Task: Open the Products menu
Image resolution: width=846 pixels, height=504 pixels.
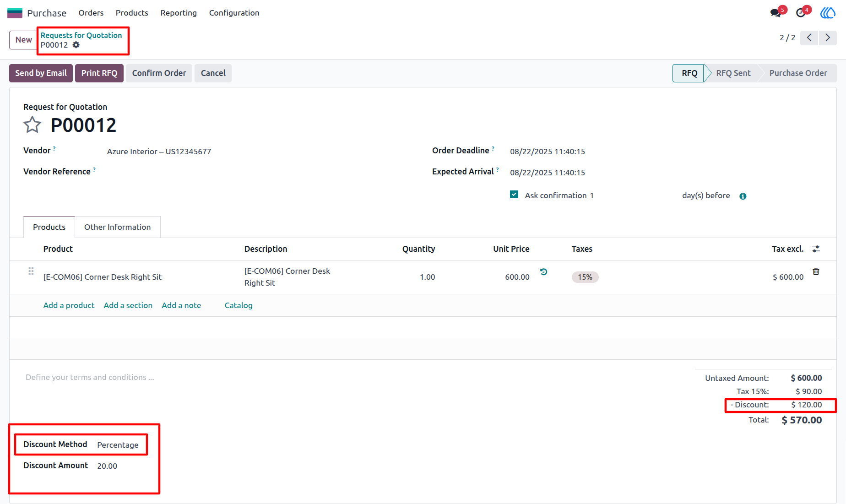Action: pos(132,13)
